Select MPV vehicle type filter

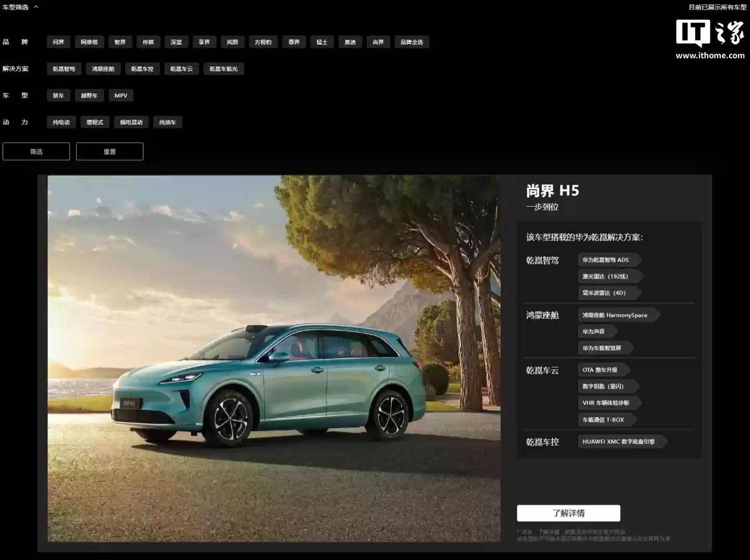tap(121, 95)
